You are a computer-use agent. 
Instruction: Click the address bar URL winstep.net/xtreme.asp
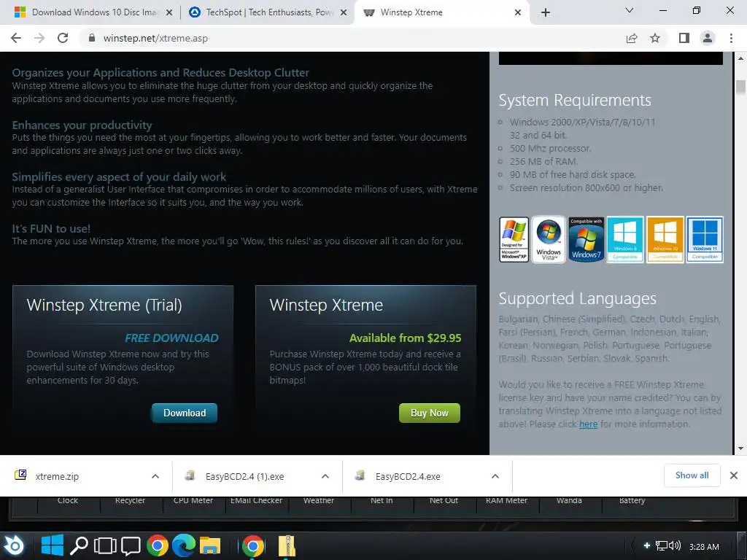click(x=156, y=38)
